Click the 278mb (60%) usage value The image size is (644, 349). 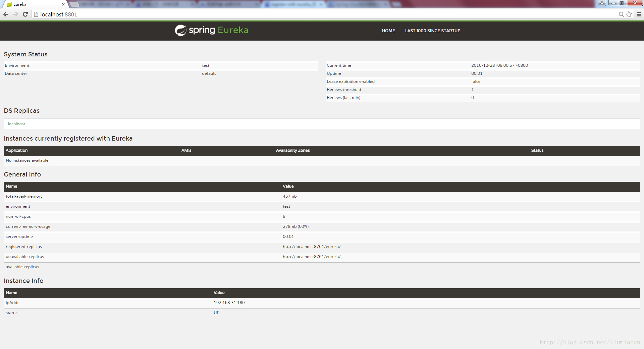click(296, 227)
